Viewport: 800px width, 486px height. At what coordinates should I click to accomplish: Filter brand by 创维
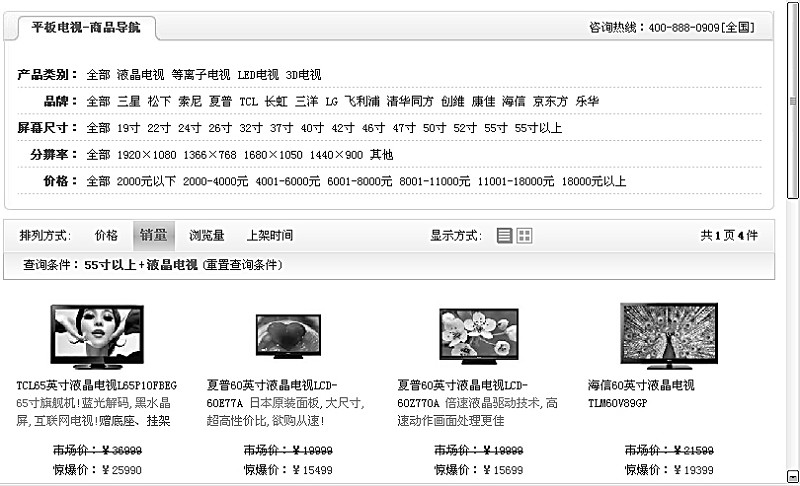(x=453, y=101)
